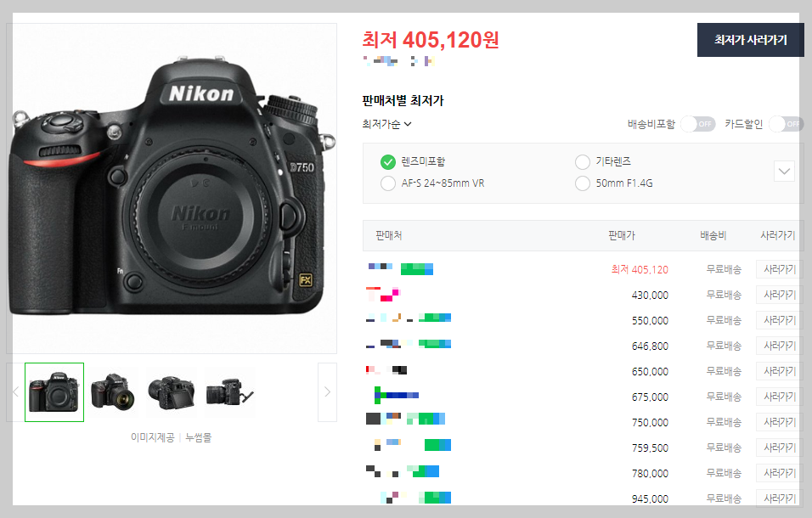Click 사러가기 for the 405,120 offer
The height and width of the screenshot is (518, 812).
(780, 269)
